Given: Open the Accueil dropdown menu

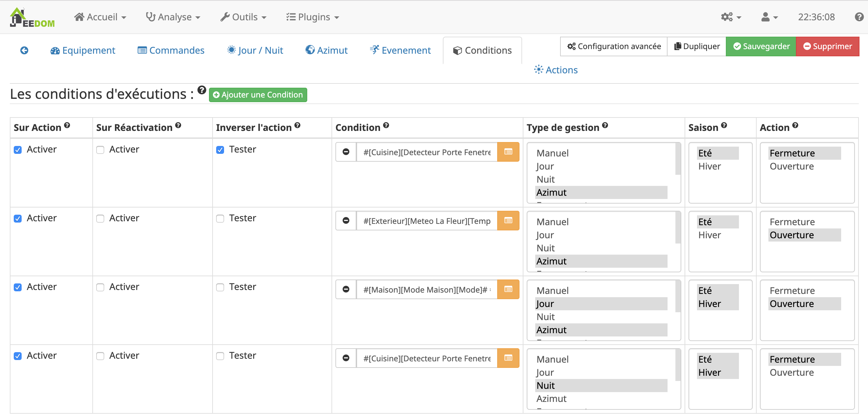Looking at the screenshot, I should coord(100,17).
